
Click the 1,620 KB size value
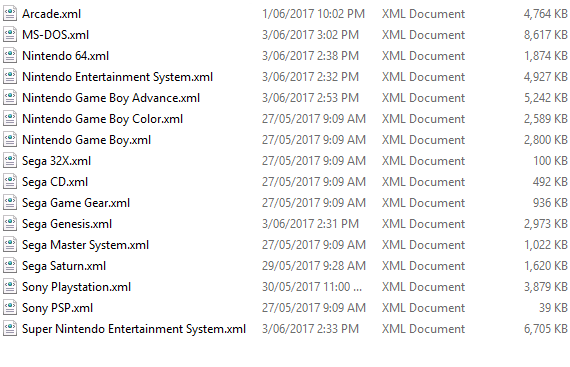pos(546,266)
